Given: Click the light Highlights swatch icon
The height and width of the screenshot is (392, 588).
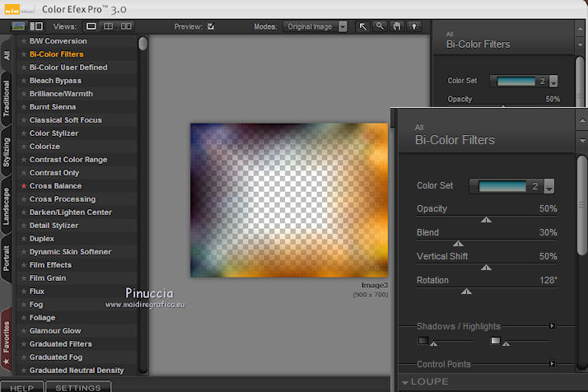Looking at the screenshot, I should click(496, 341).
